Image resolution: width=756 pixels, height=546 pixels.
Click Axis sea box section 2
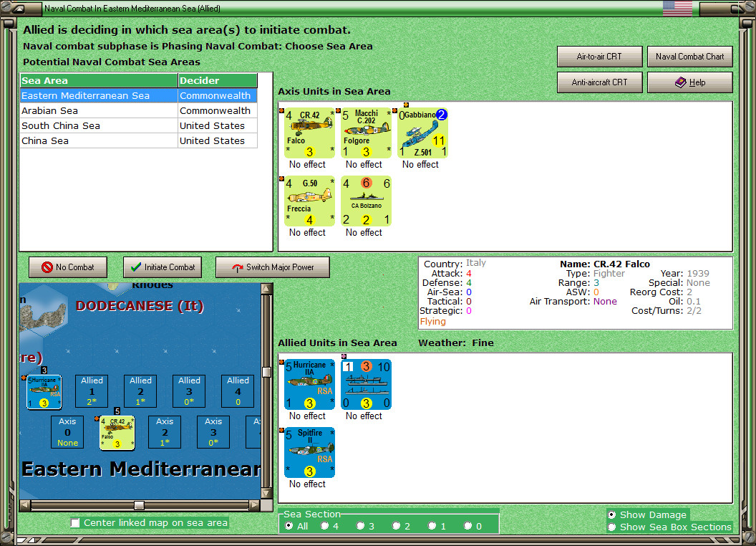(165, 432)
